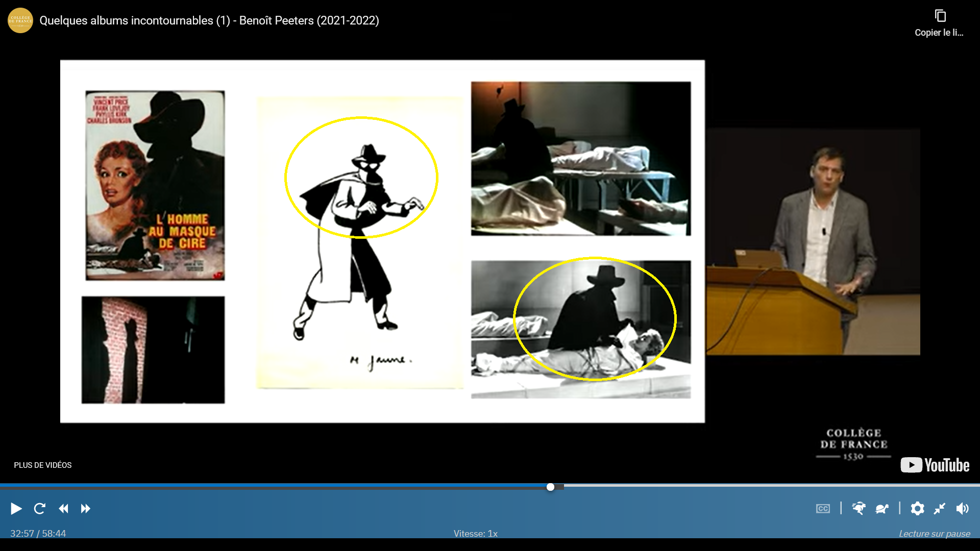Image resolution: width=980 pixels, height=551 pixels.
Task: Click the Collège de France 1530 watermark
Action: point(853,444)
